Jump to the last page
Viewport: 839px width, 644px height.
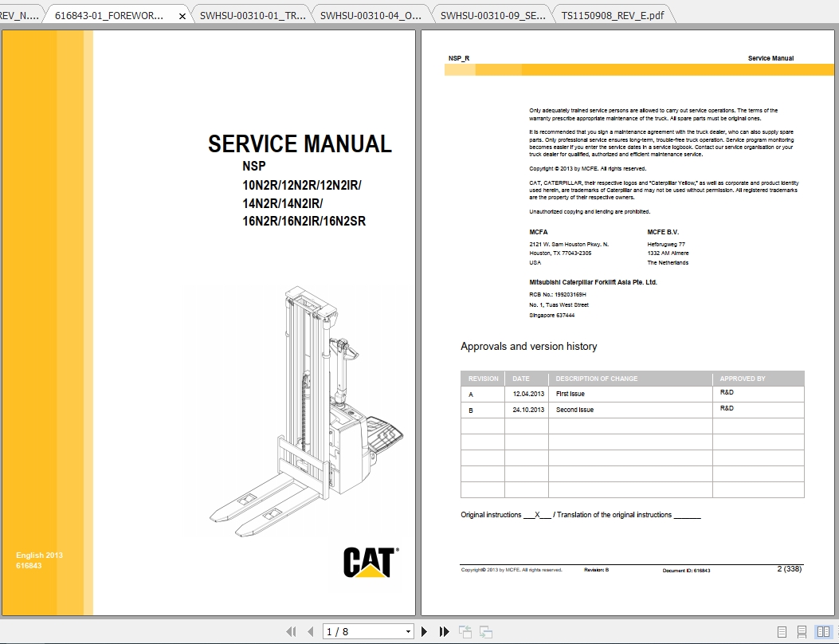pos(444,631)
